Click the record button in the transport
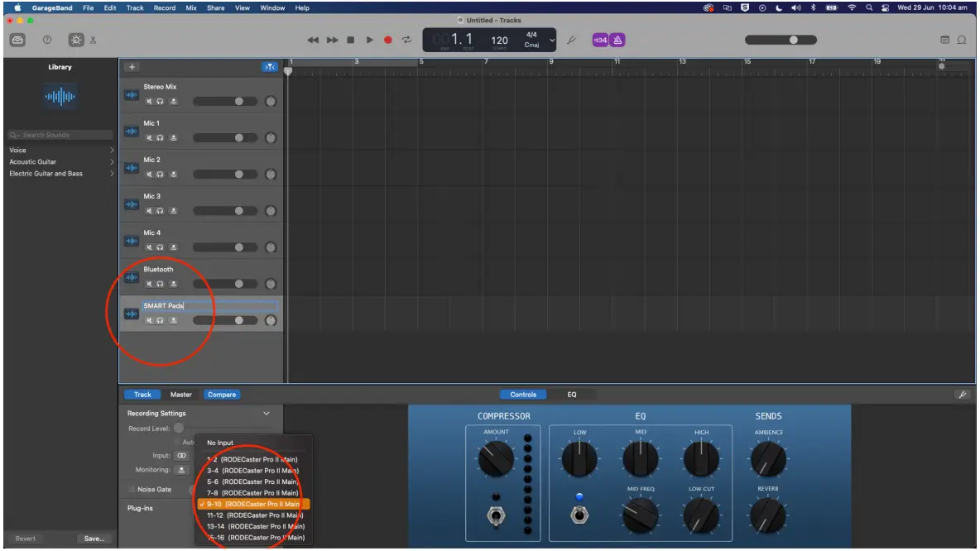Image resolution: width=980 pixels, height=551 pixels. tap(387, 38)
